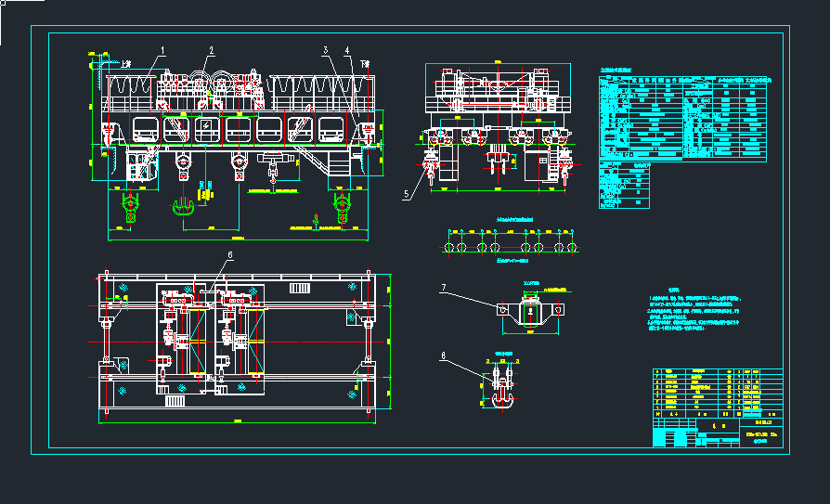
Task: Click the large cyan technical parameters table
Action: (x=684, y=116)
